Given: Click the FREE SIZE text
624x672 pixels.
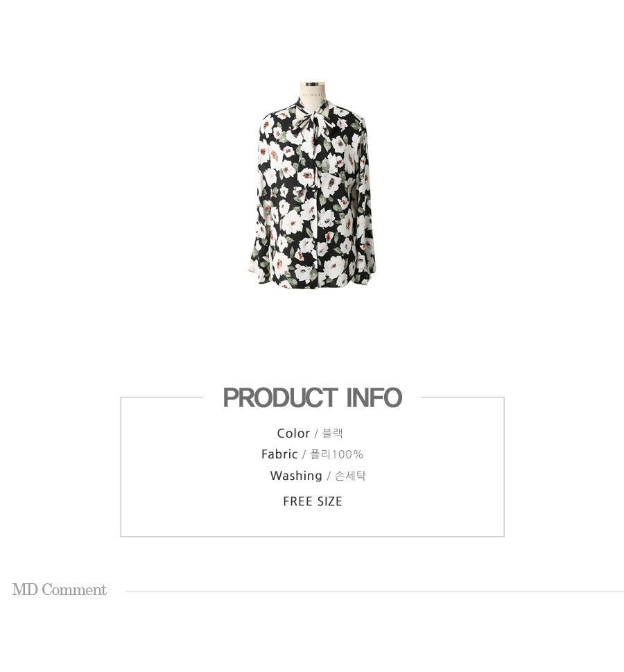Looking at the screenshot, I should coord(313,501).
